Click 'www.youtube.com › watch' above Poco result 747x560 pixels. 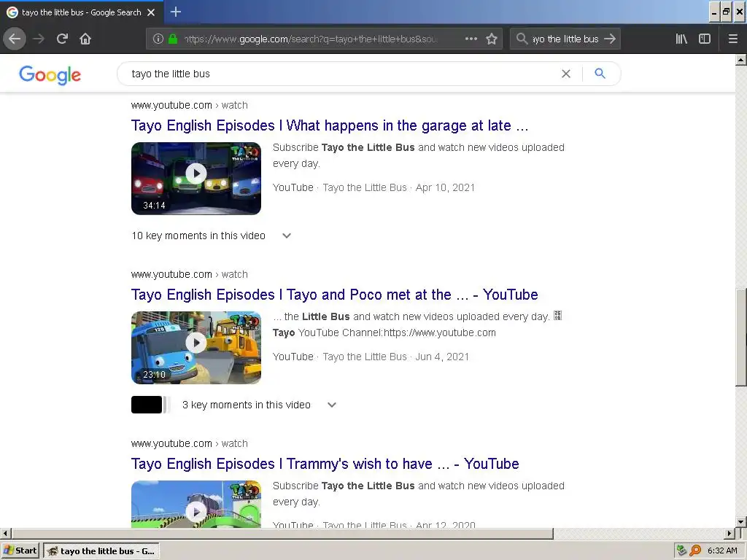click(190, 274)
